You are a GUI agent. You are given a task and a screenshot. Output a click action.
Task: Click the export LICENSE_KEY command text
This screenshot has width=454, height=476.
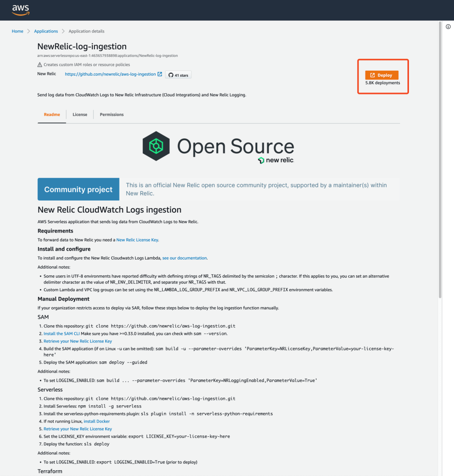179,437
